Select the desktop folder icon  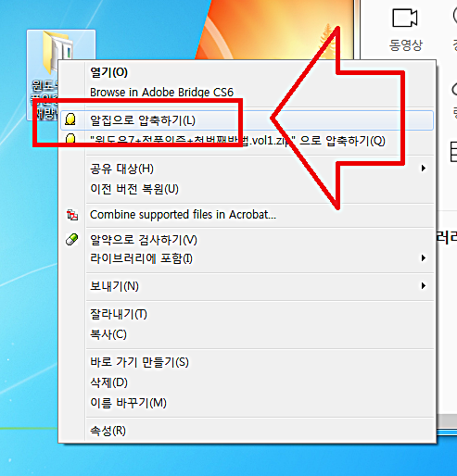click(58, 53)
